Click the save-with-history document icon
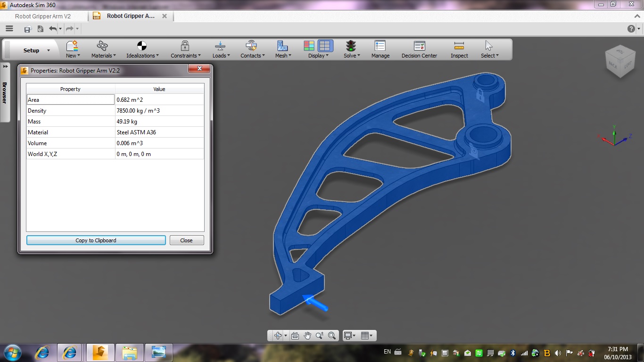This screenshot has width=644, height=362. 40,29
